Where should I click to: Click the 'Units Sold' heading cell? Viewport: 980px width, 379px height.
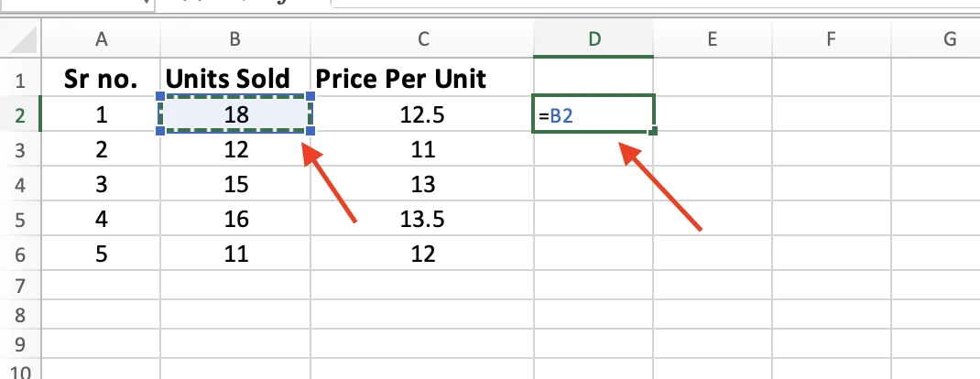(x=235, y=79)
